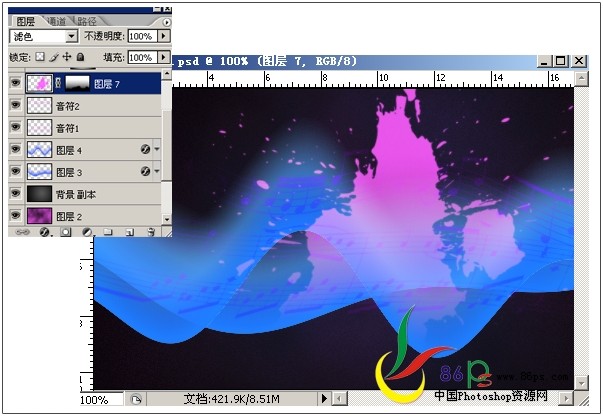603x416 pixels.
Task: Click document vertical scroll down arrow
Action: [x=581, y=383]
